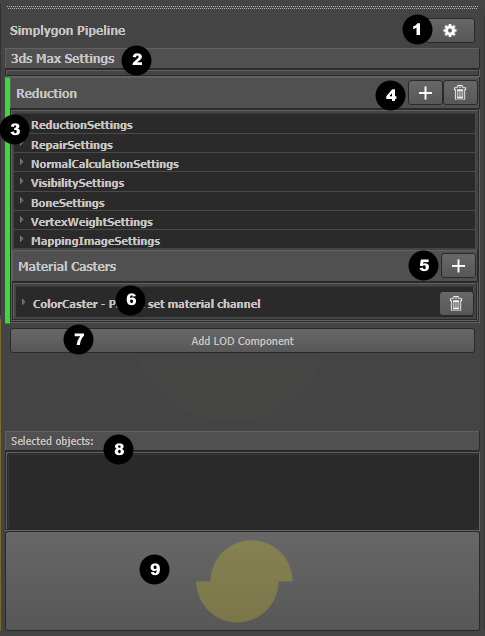The image size is (485, 636).
Task: Remove the ColorCaster using its trash icon
Action: tap(456, 303)
